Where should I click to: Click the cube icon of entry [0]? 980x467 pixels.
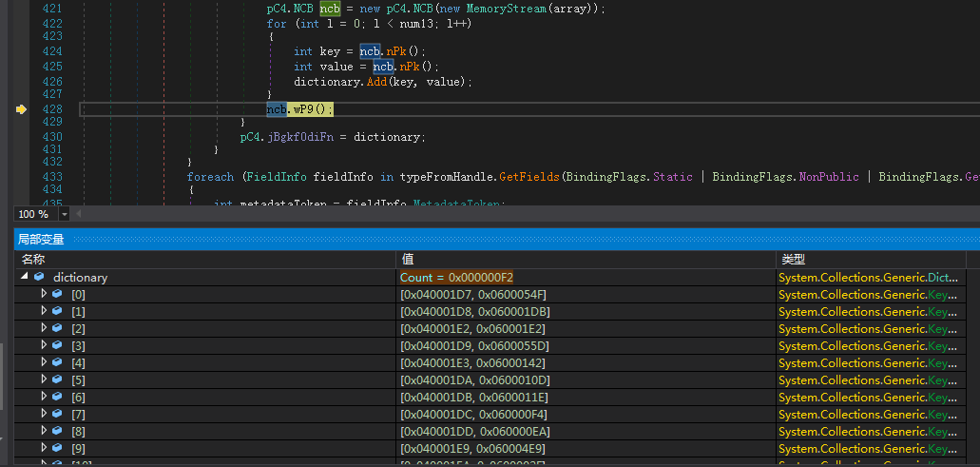tap(57, 294)
